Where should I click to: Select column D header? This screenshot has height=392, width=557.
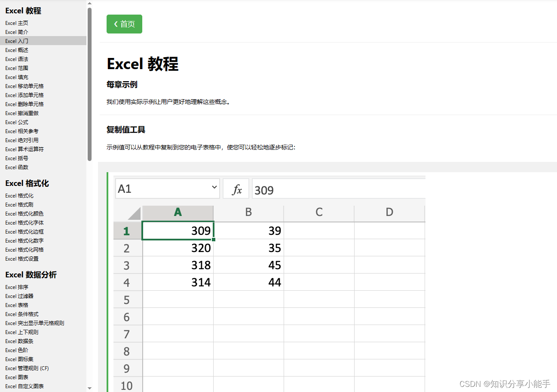click(x=389, y=212)
